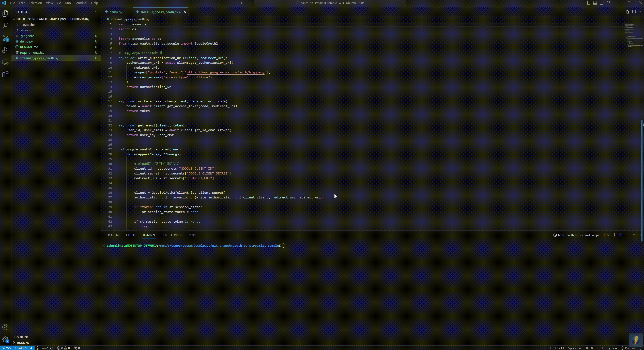
Task: Expand the __pycache__ folder
Action: [x=28, y=24]
